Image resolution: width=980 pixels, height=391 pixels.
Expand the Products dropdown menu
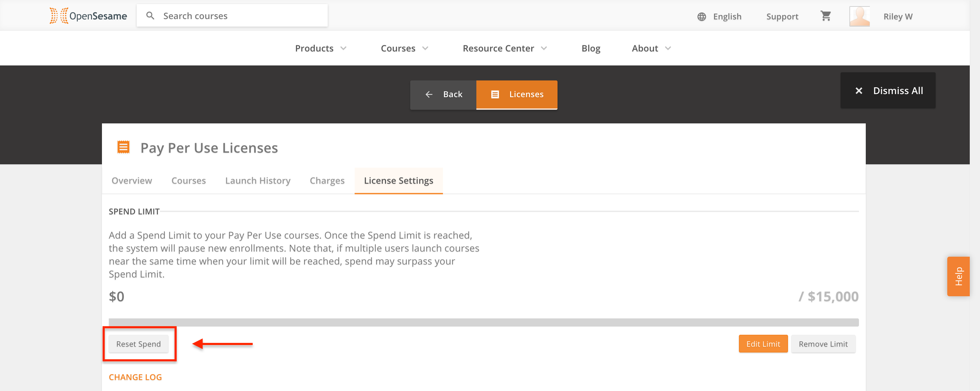tap(321, 48)
